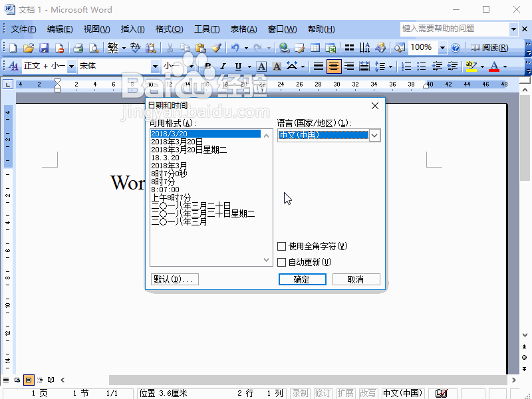Enable 使用全角字符 checkbox
532x399 pixels.
[x=282, y=245]
